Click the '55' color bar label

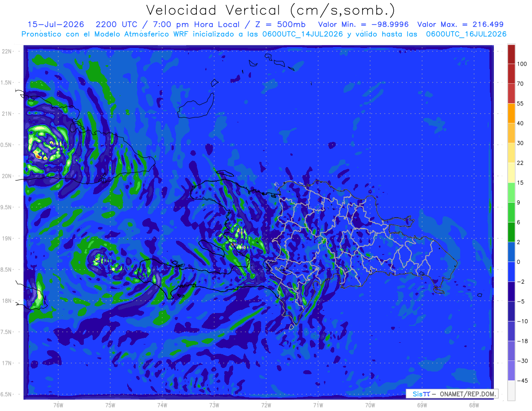point(520,103)
